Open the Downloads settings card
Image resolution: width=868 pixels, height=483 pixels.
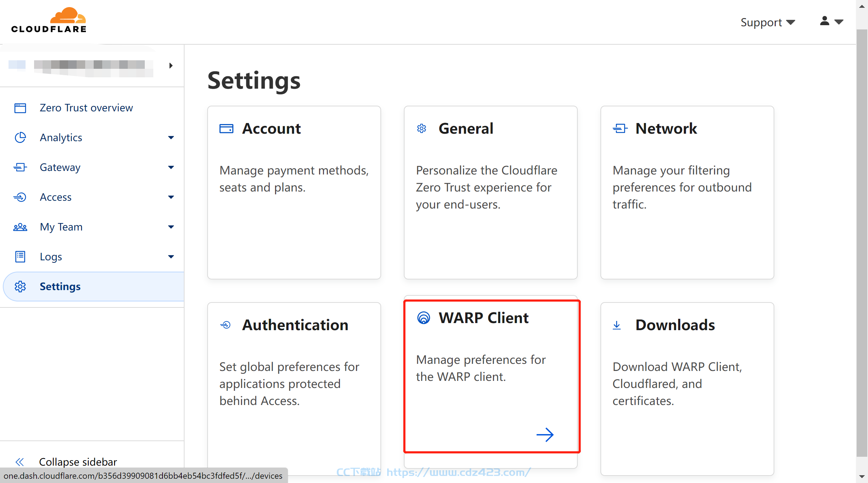(687, 389)
